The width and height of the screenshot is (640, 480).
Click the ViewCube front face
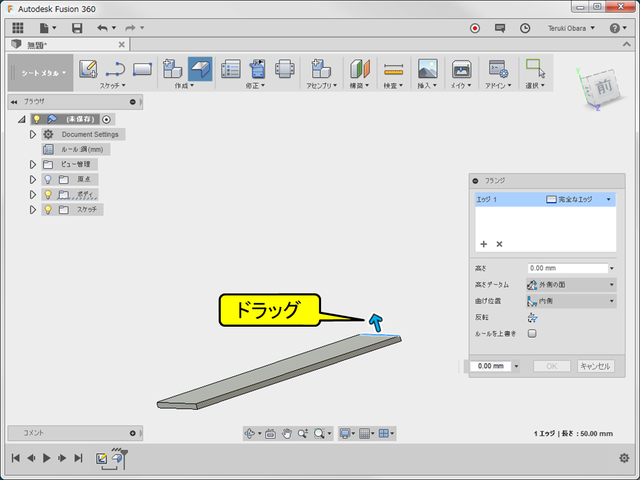pos(604,87)
